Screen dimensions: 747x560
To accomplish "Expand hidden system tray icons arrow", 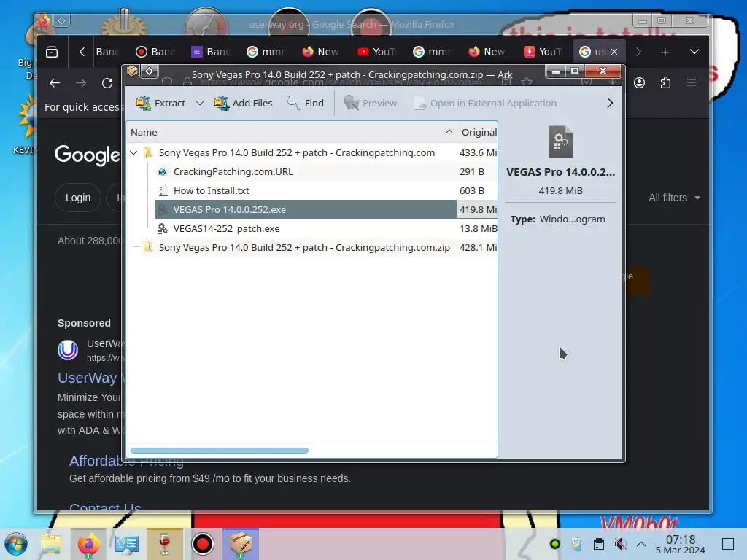I will [641, 544].
